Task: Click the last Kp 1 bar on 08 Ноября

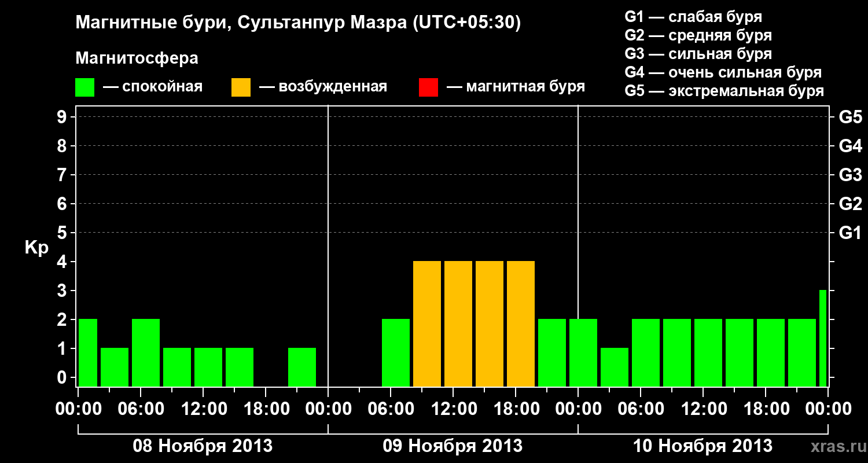Action: (302, 367)
